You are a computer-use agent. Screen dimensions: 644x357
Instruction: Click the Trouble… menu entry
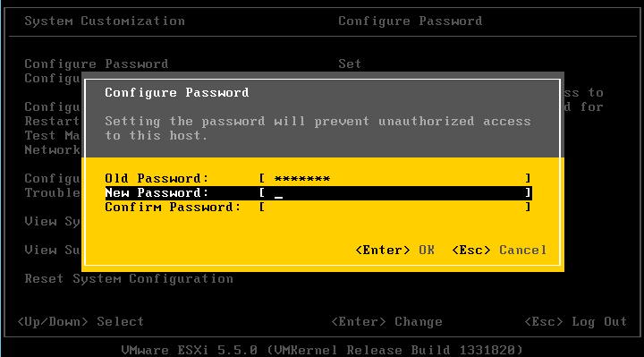coord(52,192)
